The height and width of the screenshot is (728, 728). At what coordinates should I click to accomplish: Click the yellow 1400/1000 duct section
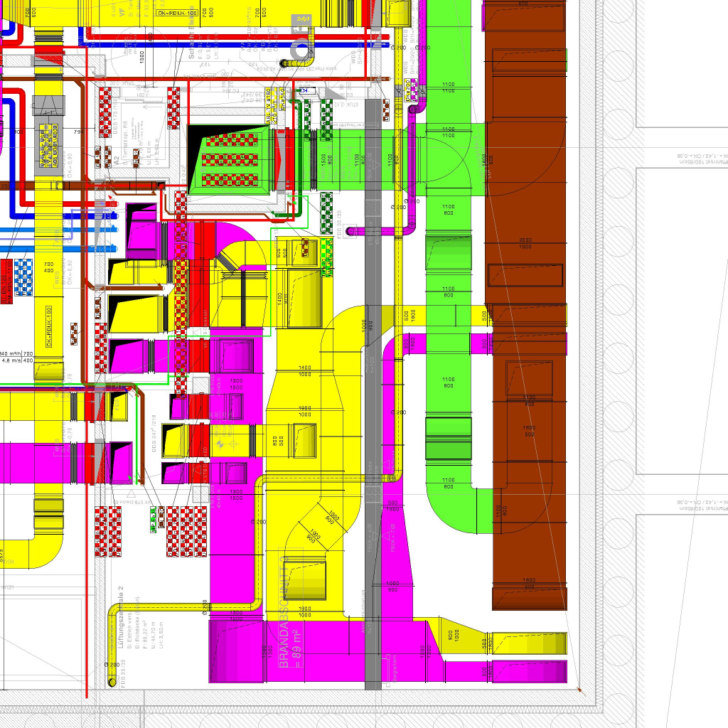(304, 370)
